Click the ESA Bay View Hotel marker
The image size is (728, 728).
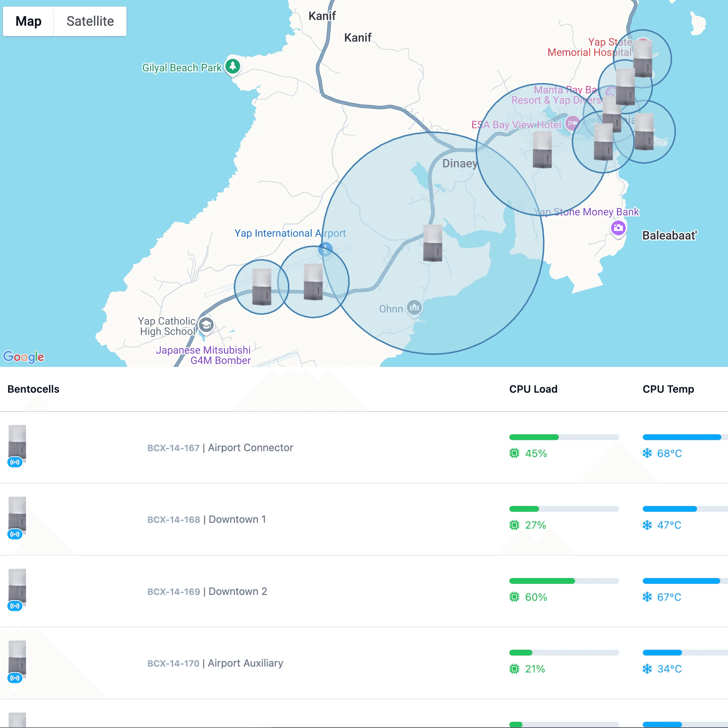(x=572, y=123)
